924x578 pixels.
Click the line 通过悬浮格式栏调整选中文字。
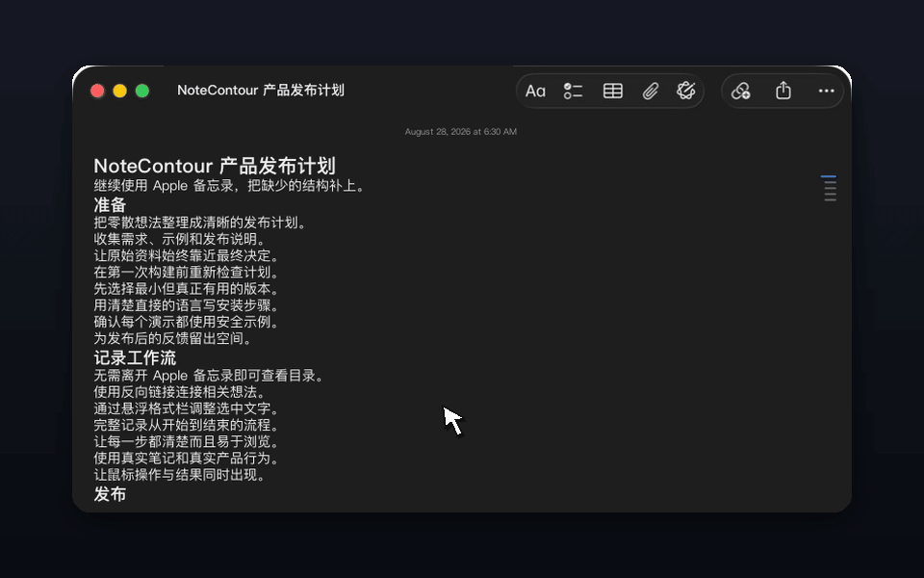(188, 408)
